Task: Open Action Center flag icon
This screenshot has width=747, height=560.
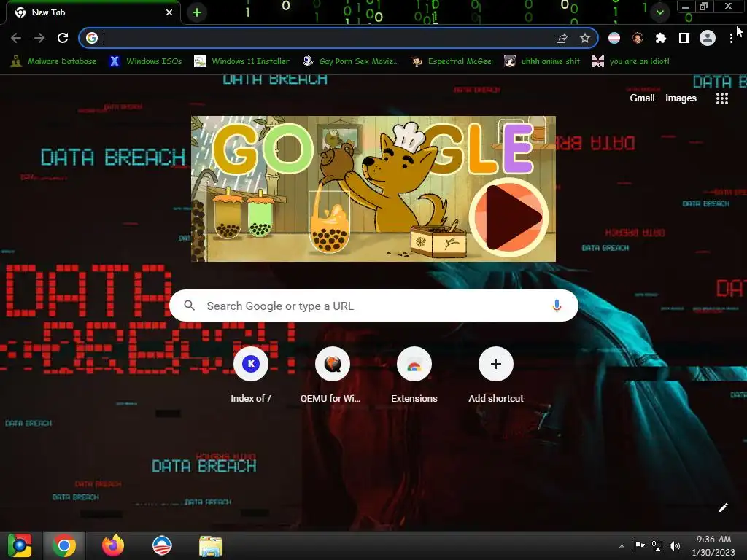Action: coord(639,545)
